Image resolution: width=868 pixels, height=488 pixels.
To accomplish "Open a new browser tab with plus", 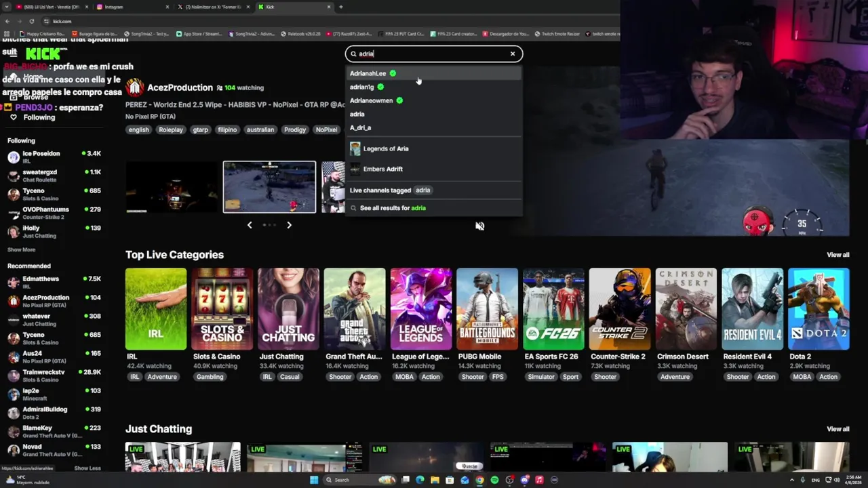I will click(341, 7).
